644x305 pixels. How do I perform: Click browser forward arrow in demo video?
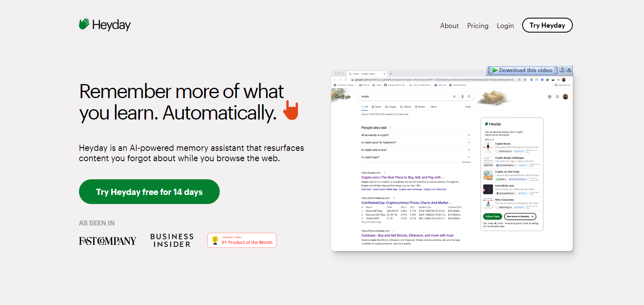[340, 80]
